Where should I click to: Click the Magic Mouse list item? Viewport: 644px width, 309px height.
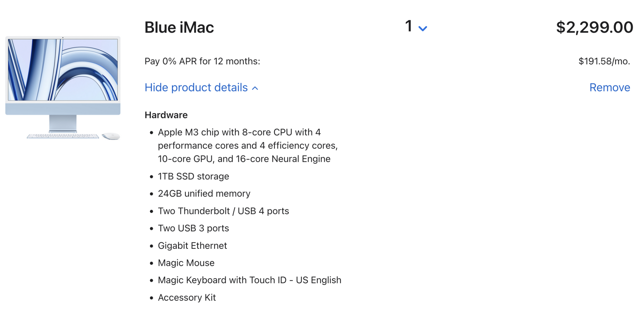[186, 263]
